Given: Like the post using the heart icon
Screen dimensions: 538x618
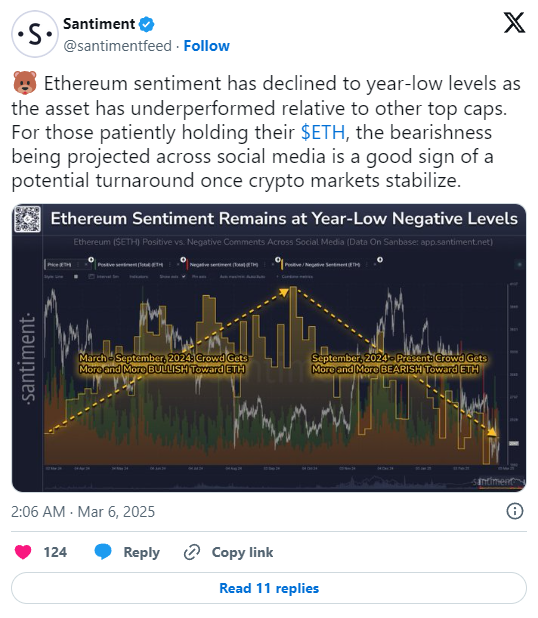Looking at the screenshot, I should coord(23,552).
